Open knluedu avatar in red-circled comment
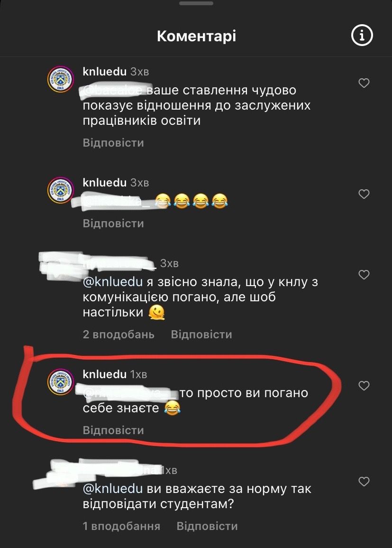Image resolution: width=392 pixels, height=548 pixels. pos(61,382)
